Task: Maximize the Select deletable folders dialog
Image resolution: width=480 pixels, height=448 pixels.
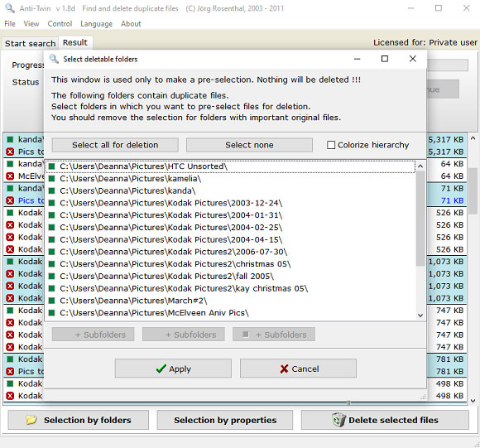Action: 385,59
